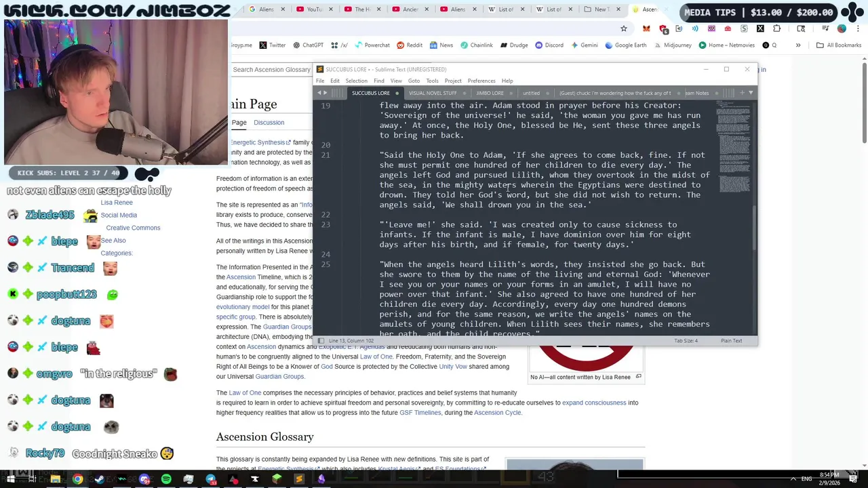The width and height of the screenshot is (868, 488).
Task: Add a new Sublime Text tab
Action: pyautogui.click(x=742, y=93)
